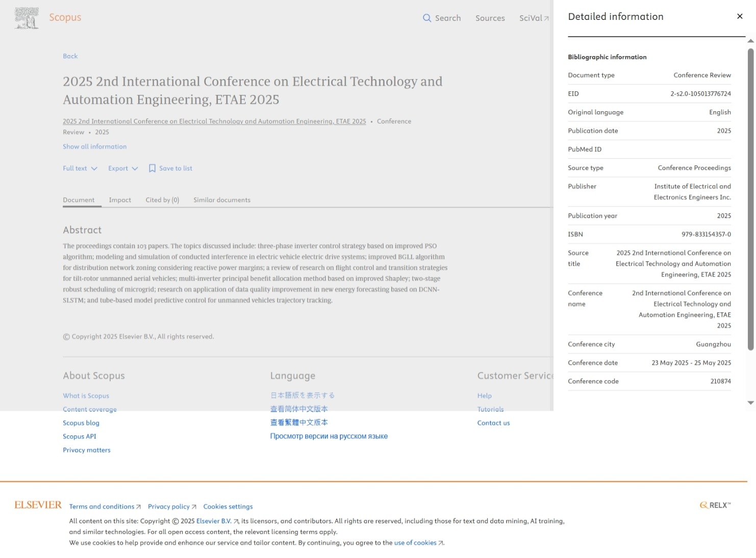Expand the Export dropdown
The image size is (756, 558).
[123, 168]
